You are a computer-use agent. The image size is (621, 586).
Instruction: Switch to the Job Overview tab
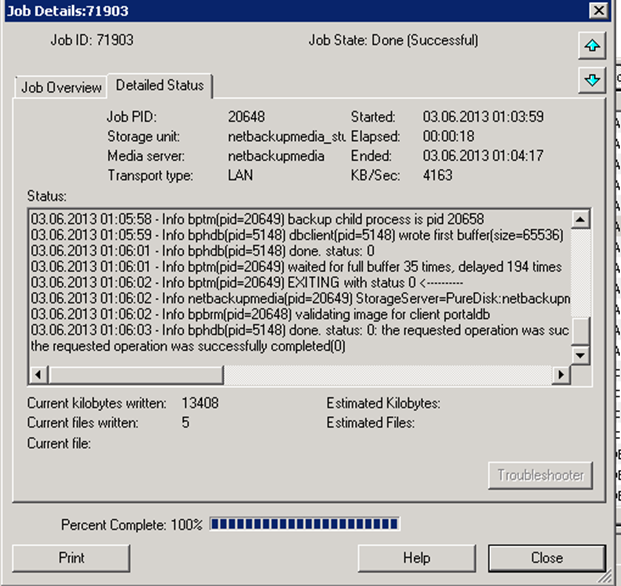click(x=61, y=88)
